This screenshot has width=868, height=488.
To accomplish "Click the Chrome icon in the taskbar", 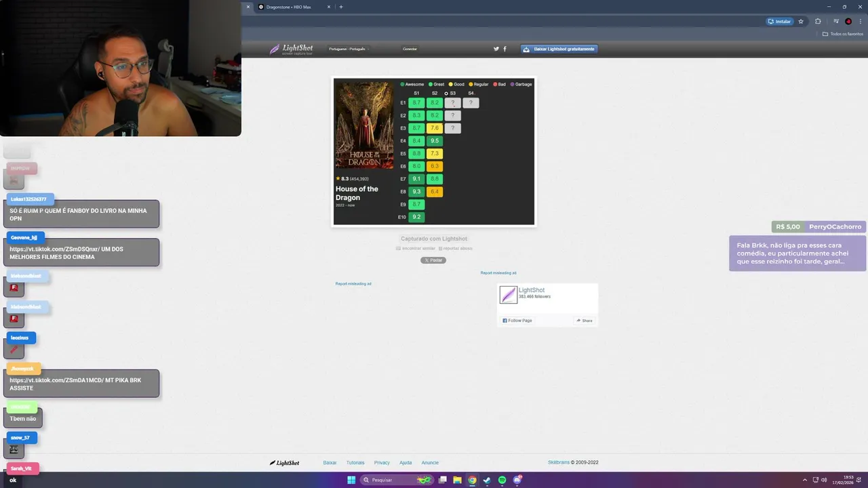I will coord(473,480).
